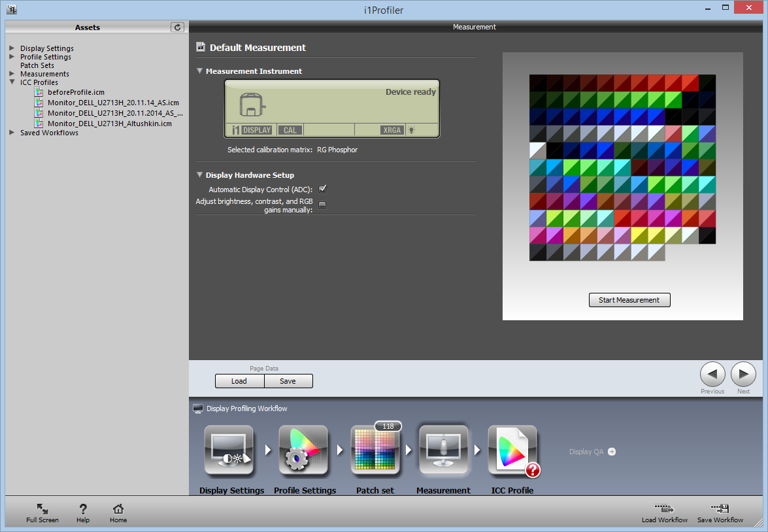Click the Display QA arrow icon

click(x=612, y=452)
